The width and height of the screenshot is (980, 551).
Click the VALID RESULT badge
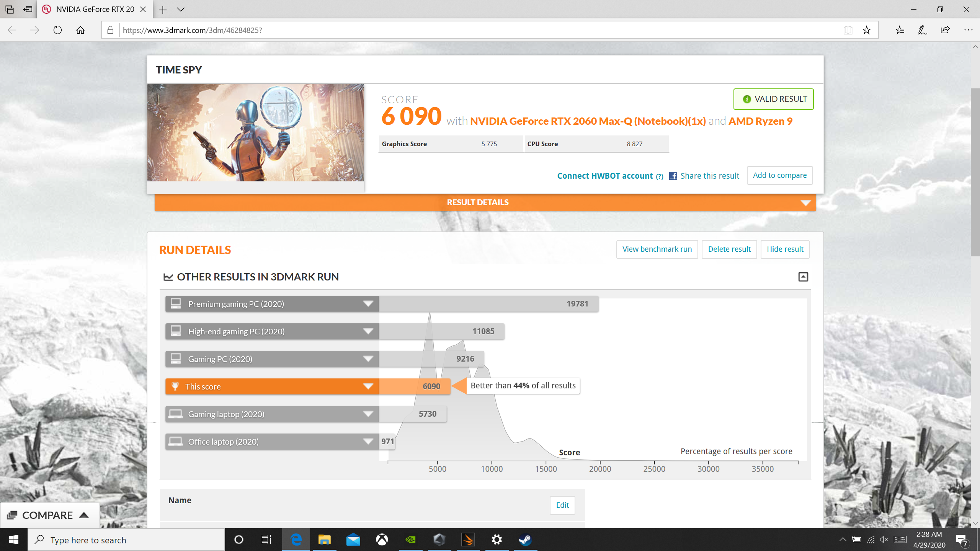point(773,99)
